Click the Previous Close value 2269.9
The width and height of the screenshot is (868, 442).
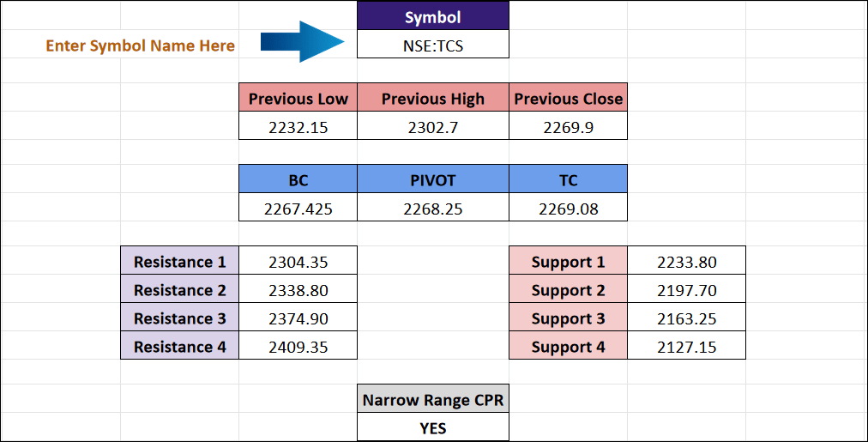568,125
